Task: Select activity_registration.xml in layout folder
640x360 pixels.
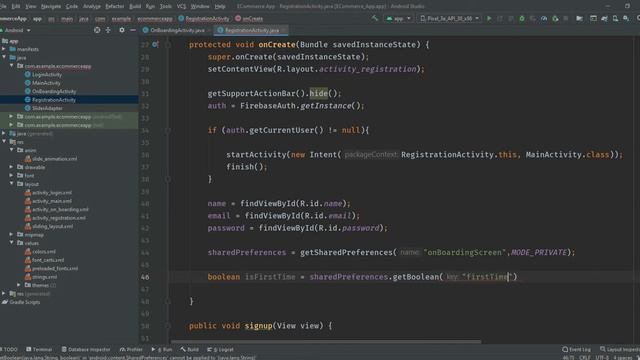Action: point(59,218)
